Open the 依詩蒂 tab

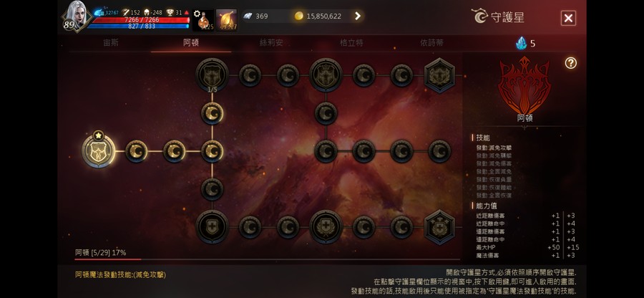click(x=431, y=42)
